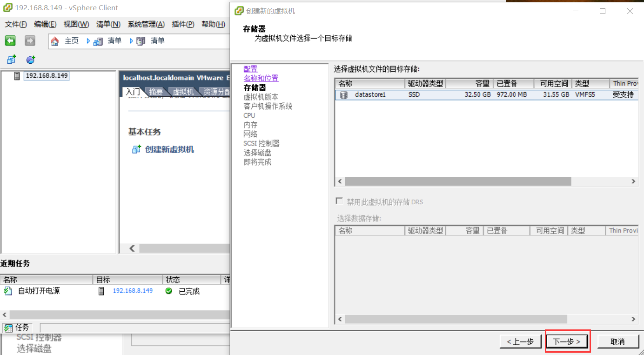Click the 自动打开电源 task icon
The width and height of the screenshot is (644, 355).
(7, 291)
